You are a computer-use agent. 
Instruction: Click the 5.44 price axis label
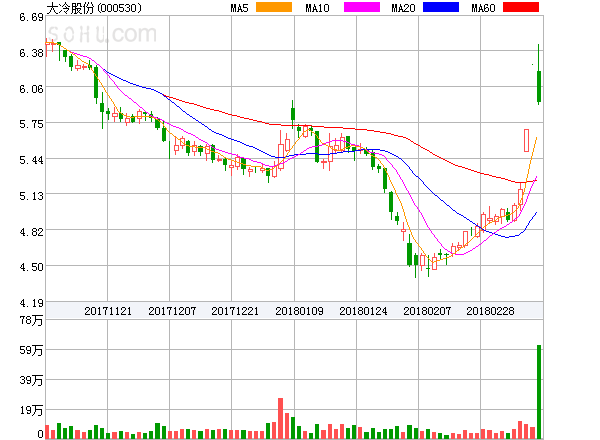tap(31, 160)
